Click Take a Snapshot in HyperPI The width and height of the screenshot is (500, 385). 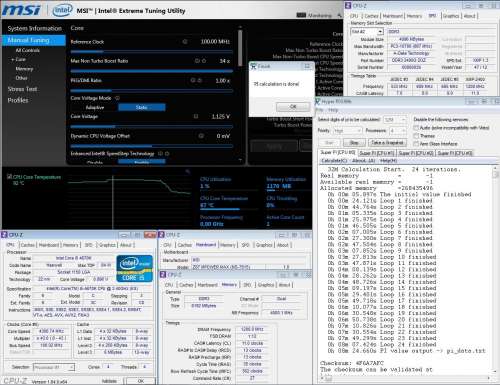point(387,143)
